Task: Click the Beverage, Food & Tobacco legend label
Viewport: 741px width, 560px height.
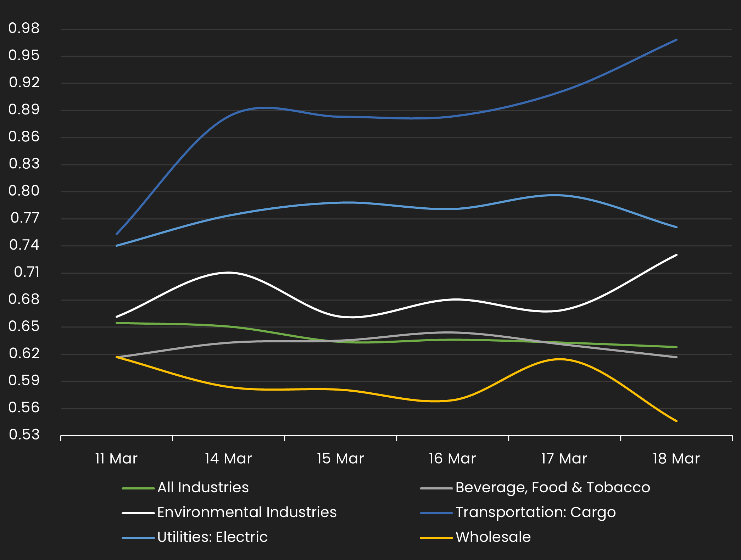Action: 552,488
